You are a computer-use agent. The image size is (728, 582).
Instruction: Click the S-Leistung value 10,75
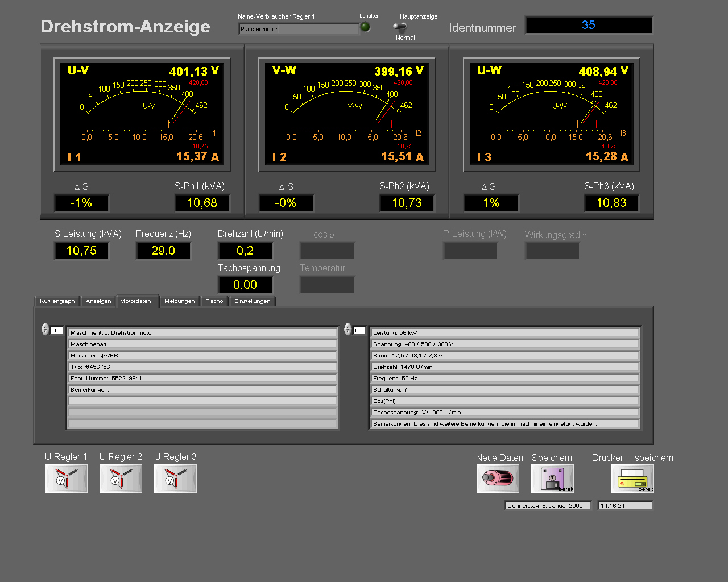point(81,251)
